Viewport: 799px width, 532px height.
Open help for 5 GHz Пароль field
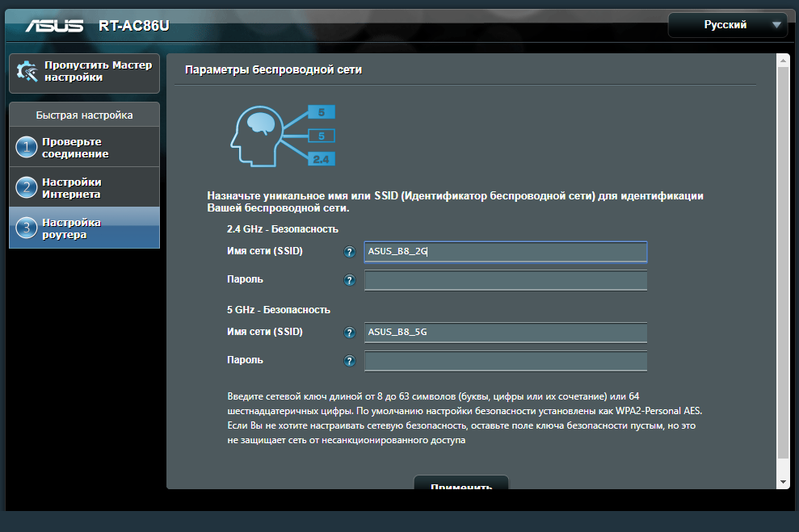[x=349, y=361]
